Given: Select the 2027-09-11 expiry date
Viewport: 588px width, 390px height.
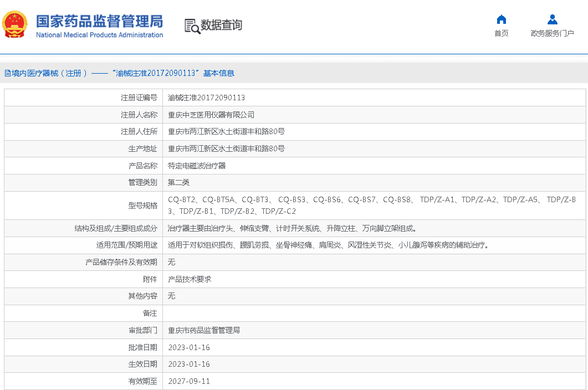Looking at the screenshot, I should coord(189,381).
